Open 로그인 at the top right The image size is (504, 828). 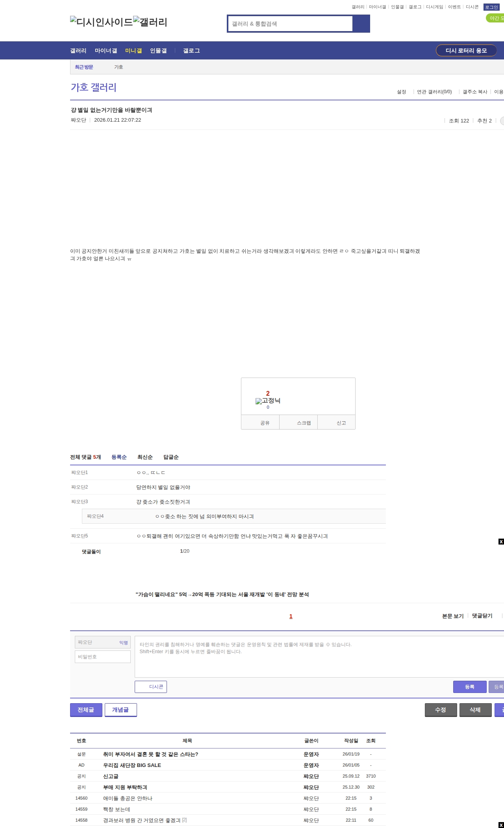491,7
